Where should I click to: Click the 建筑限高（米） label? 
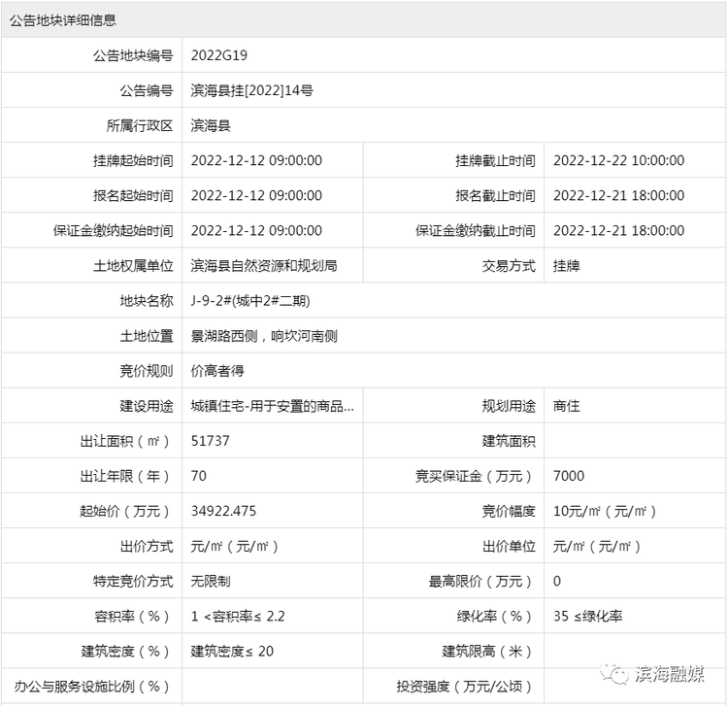pyautogui.click(x=487, y=652)
